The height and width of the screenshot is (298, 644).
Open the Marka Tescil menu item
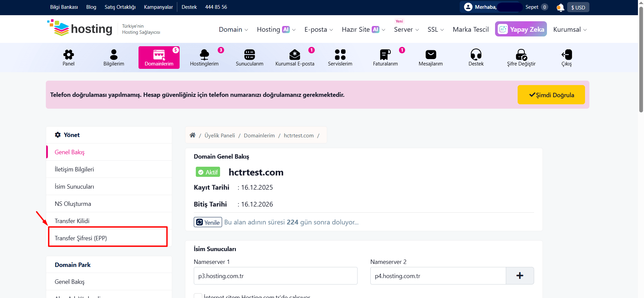[x=470, y=29]
